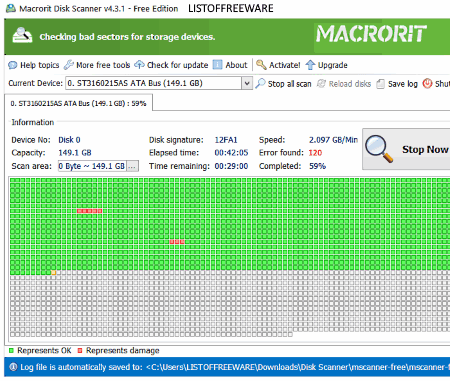Click the Stop Now button text
Image resolution: width=450 pixels, height=381 pixels.
[x=425, y=149]
